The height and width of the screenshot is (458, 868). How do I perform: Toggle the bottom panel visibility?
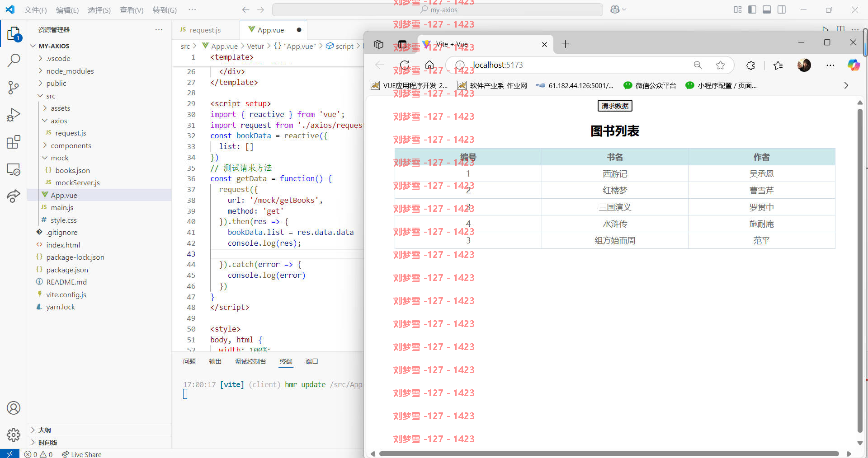pos(767,9)
